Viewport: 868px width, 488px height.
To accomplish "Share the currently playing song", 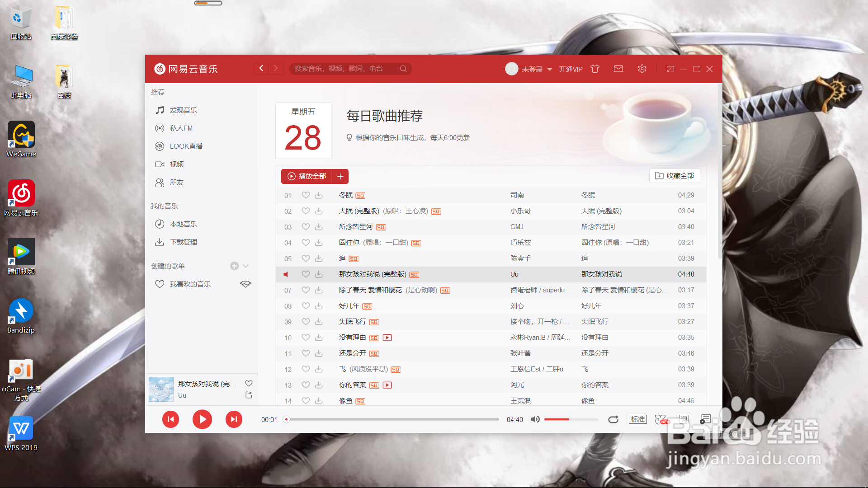I will tap(249, 395).
